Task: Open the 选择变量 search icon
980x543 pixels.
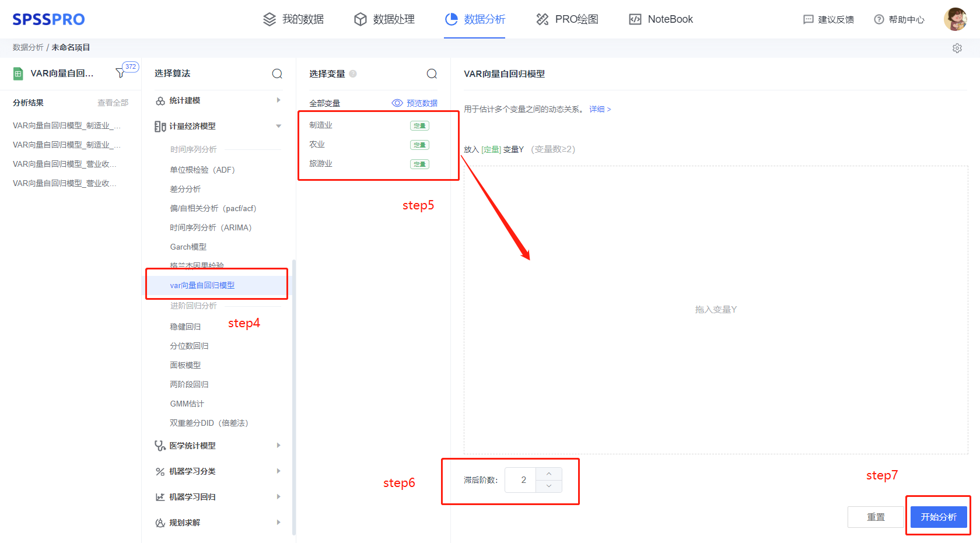Action: (x=432, y=73)
